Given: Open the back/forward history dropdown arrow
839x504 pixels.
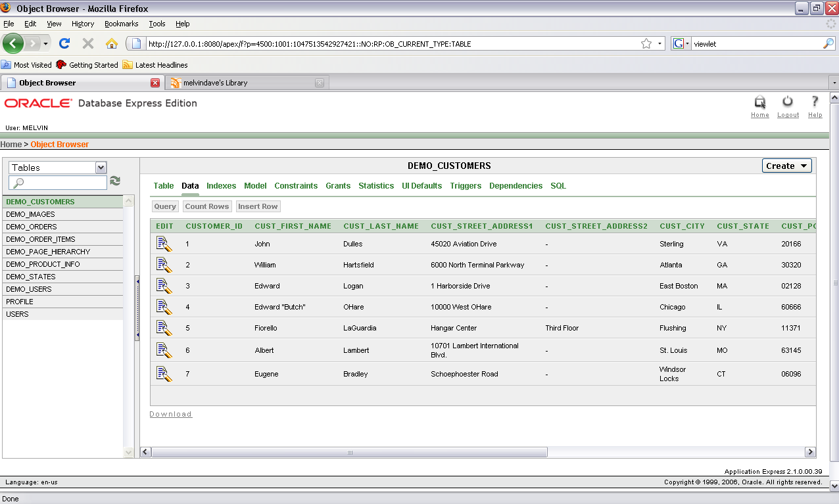Looking at the screenshot, I should click(x=46, y=44).
